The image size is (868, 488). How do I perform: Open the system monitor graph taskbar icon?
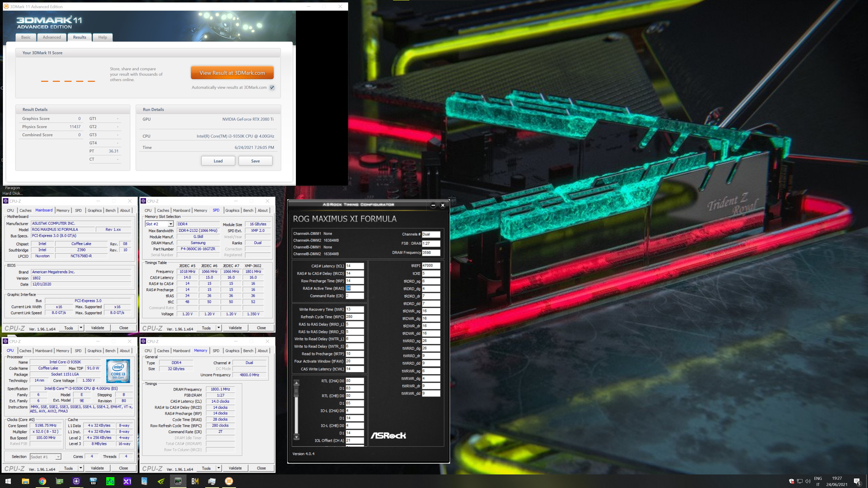[212, 481]
